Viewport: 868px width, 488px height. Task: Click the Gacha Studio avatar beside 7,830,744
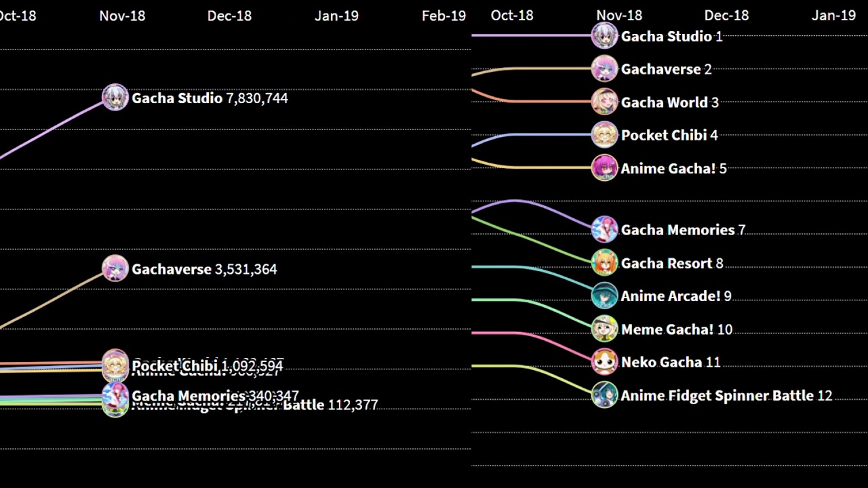115,98
